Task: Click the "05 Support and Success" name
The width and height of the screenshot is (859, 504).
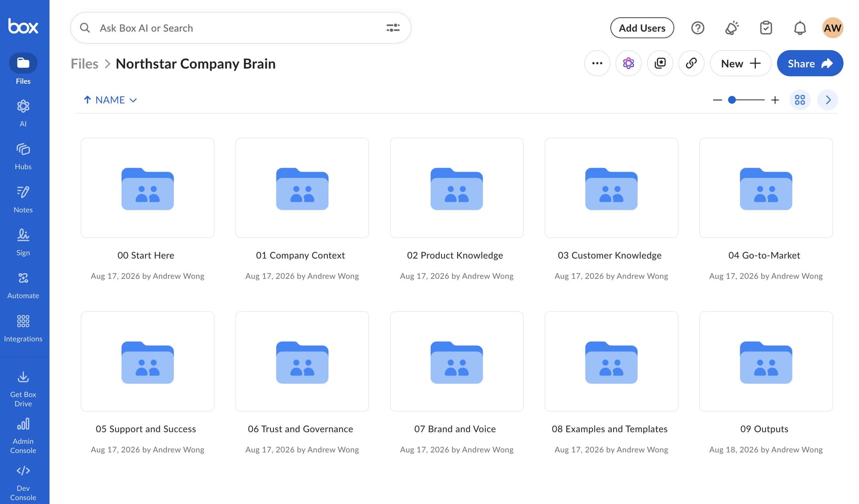Action: click(146, 429)
